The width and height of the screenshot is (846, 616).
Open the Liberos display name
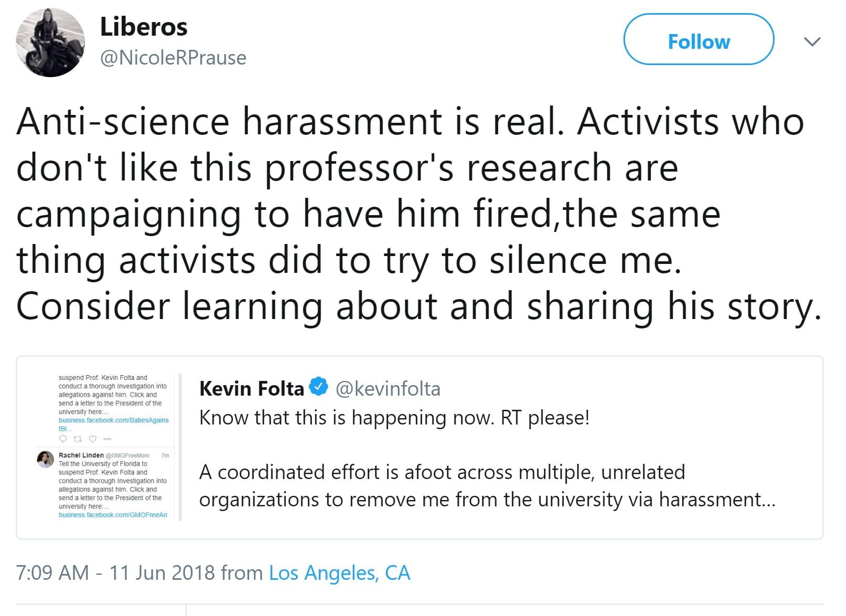[143, 27]
